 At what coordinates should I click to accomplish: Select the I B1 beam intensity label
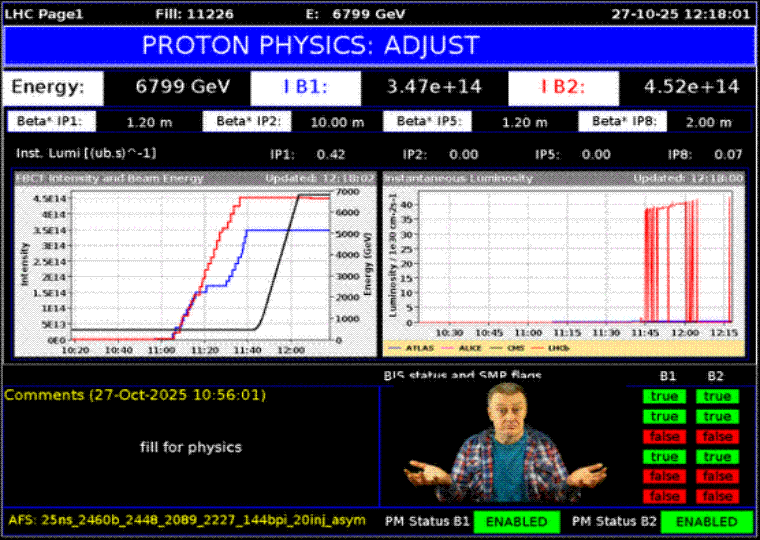pyautogui.click(x=306, y=87)
